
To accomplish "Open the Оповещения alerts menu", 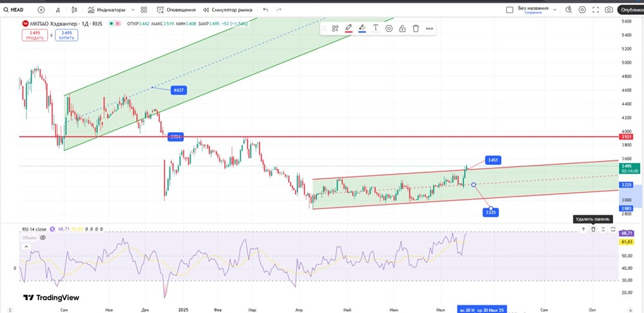I will (x=177, y=10).
